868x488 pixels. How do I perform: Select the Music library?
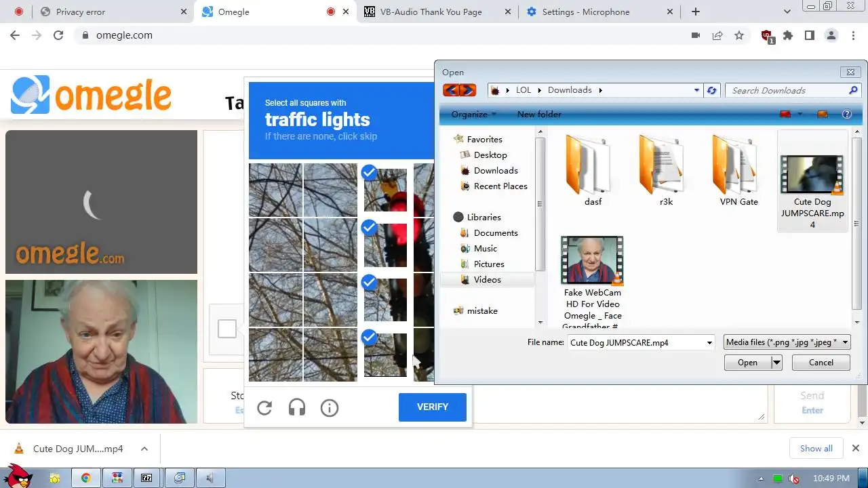coord(486,248)
